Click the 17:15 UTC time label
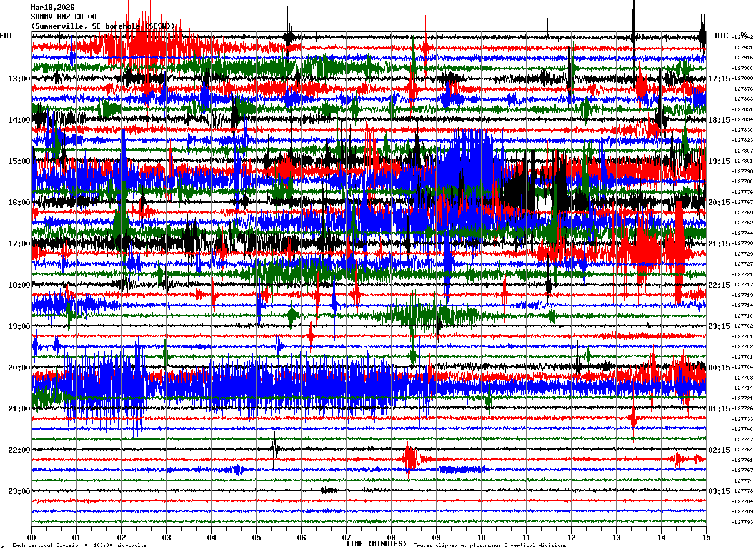This screenshot has width=756, height=554. pos(719,79)
